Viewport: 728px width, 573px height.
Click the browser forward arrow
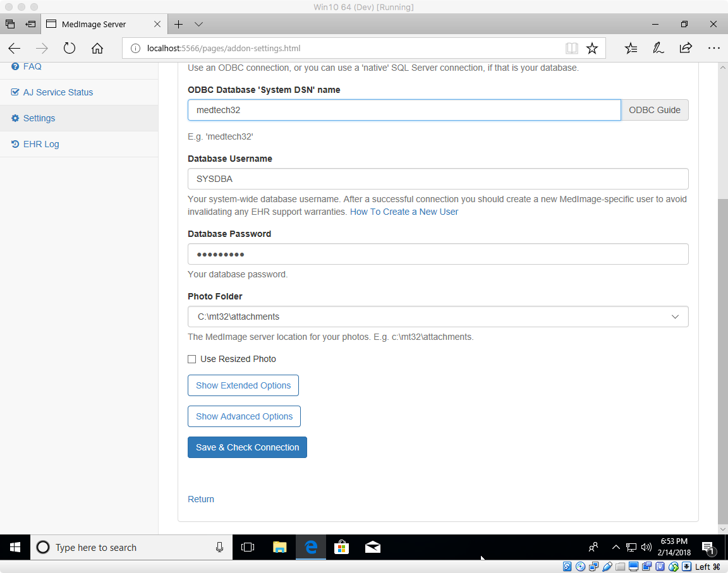coord(42,48)
